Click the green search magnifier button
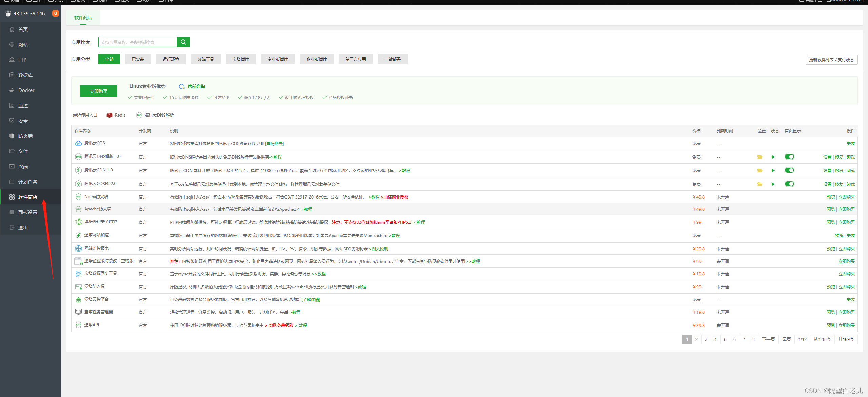The height and width of the screenshot is (397, 868). 183,42
